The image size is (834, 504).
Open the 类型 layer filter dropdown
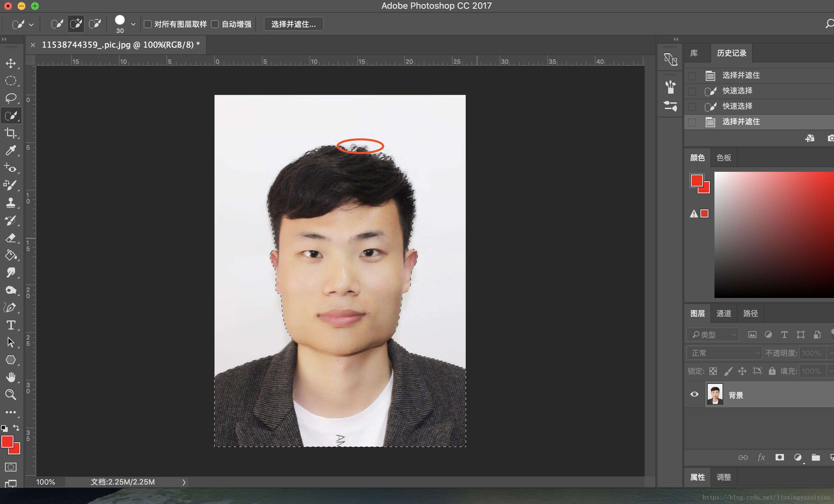pos(713,335)
